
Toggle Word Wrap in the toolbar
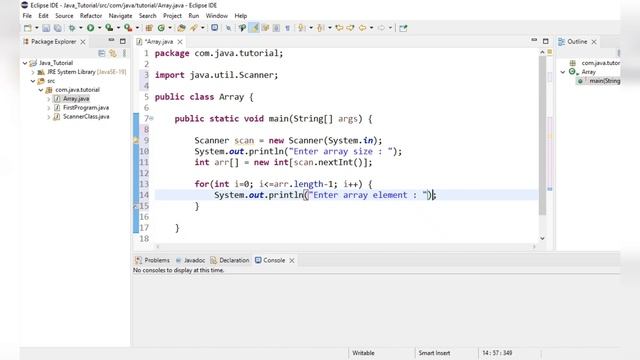pyautogui.click(x=265, y=28)
